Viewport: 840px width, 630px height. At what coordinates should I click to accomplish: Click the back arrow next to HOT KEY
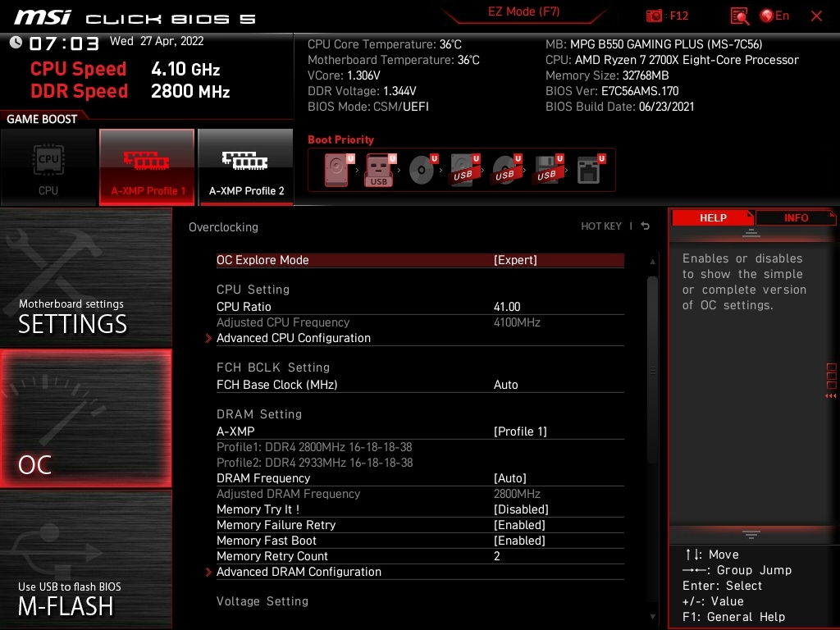click(x=646, y=226)
